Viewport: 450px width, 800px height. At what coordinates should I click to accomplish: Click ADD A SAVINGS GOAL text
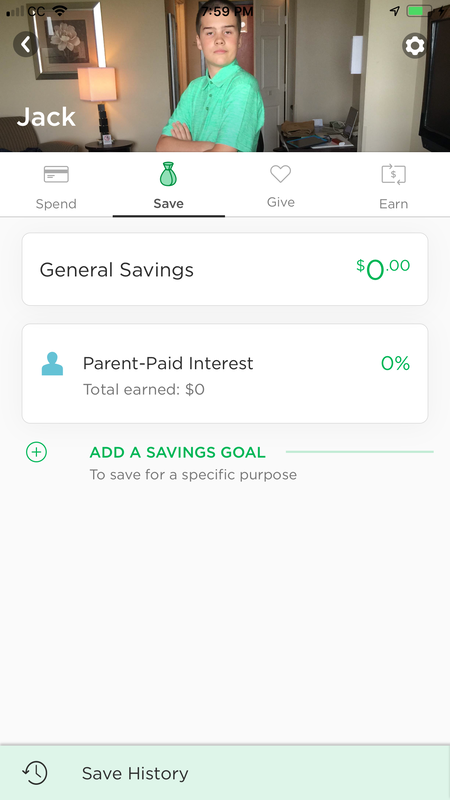coord(178,453)
